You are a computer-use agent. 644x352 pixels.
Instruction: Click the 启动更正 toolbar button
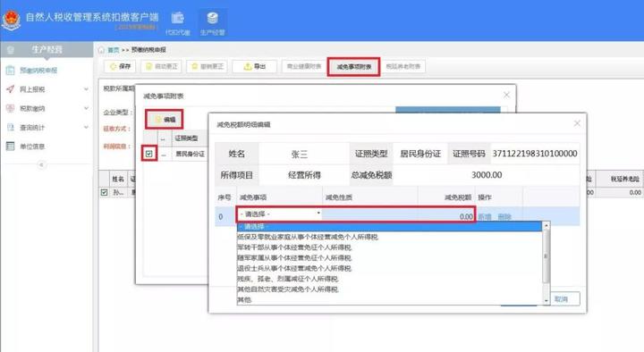click(x=161, y=66)
